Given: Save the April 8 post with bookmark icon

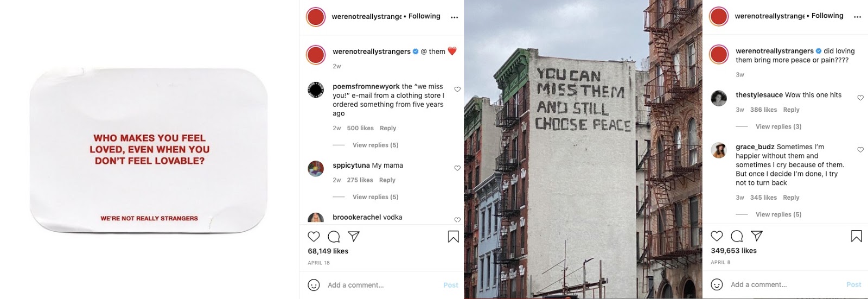Looking at the screenshot, I should [x=857, y=236].
